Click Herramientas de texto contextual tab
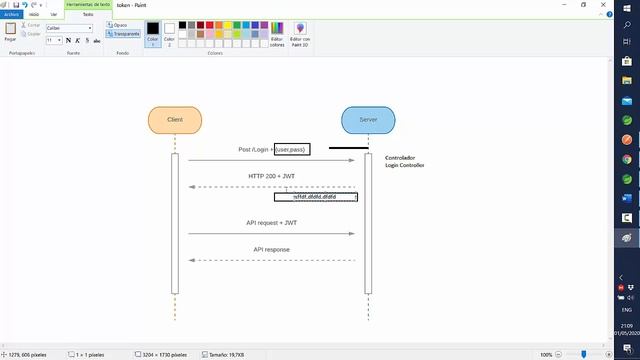The image size is (640, 360). tap(88, 4)
